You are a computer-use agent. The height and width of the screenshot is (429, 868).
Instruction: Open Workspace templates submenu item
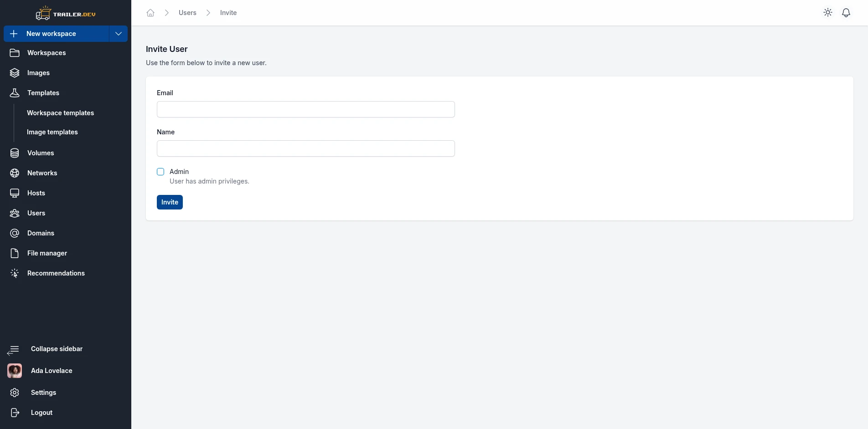pyautogui.click(x=60, y=113)
